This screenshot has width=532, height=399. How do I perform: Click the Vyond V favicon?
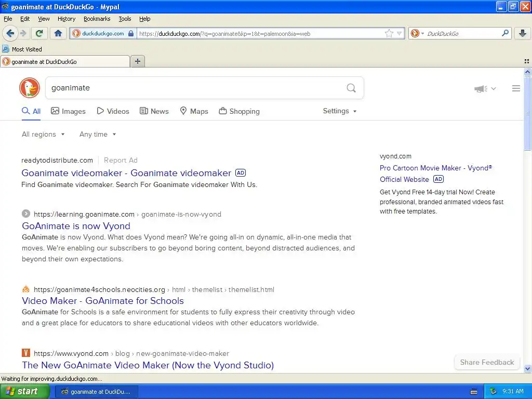pos(26,353)
